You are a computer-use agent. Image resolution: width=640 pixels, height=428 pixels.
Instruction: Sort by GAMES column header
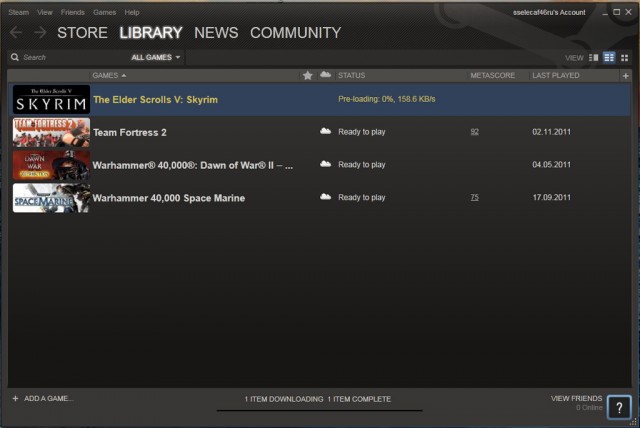pos(109,75)
